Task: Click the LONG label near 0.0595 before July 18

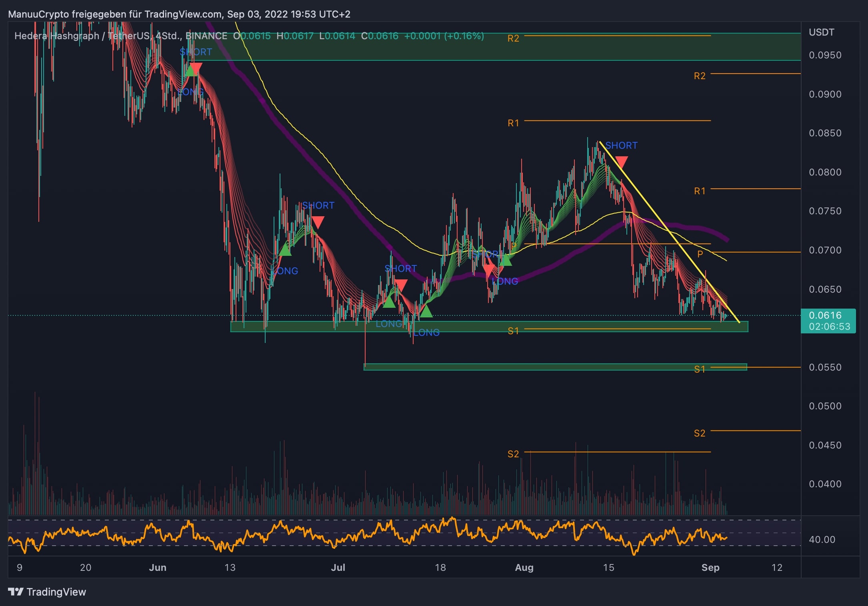Action: pyautogui.click(x=426, y=333)
